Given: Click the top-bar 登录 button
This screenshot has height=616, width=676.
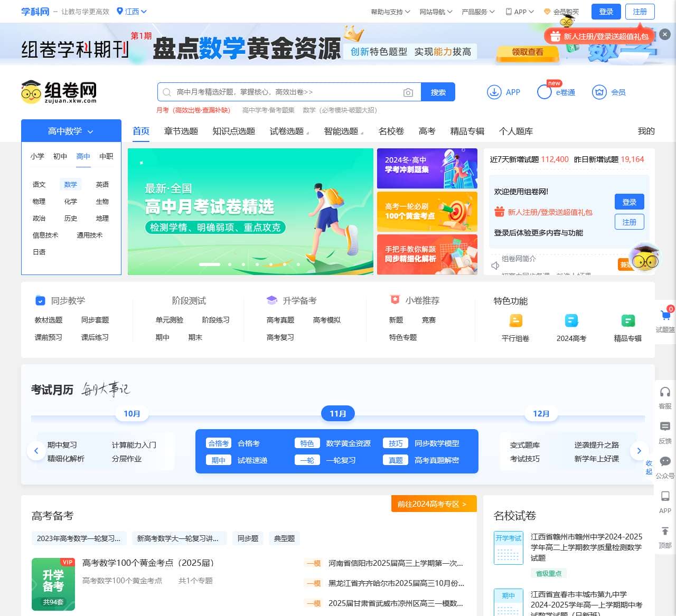Looking at the screenshot, I should point(606,12).
